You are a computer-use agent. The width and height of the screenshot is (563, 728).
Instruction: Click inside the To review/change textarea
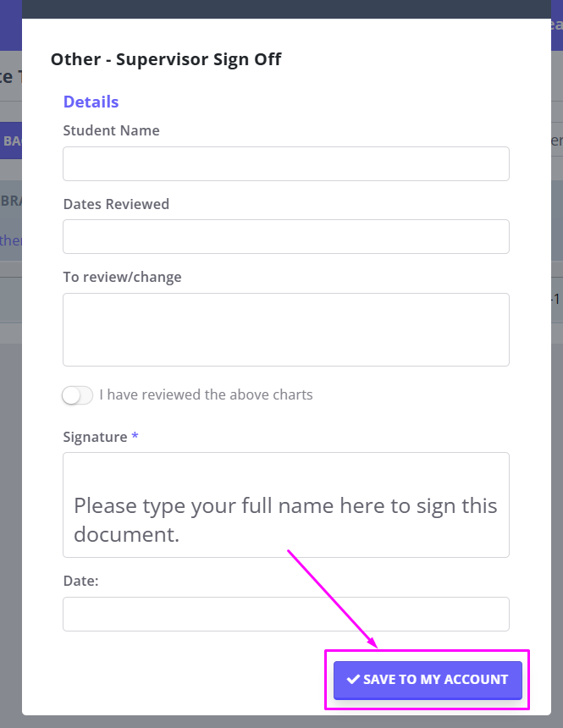click(x=286, y=329)
